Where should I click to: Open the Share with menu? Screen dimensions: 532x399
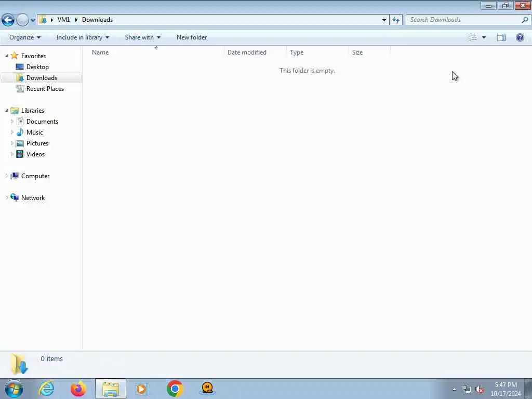[142, 37]
